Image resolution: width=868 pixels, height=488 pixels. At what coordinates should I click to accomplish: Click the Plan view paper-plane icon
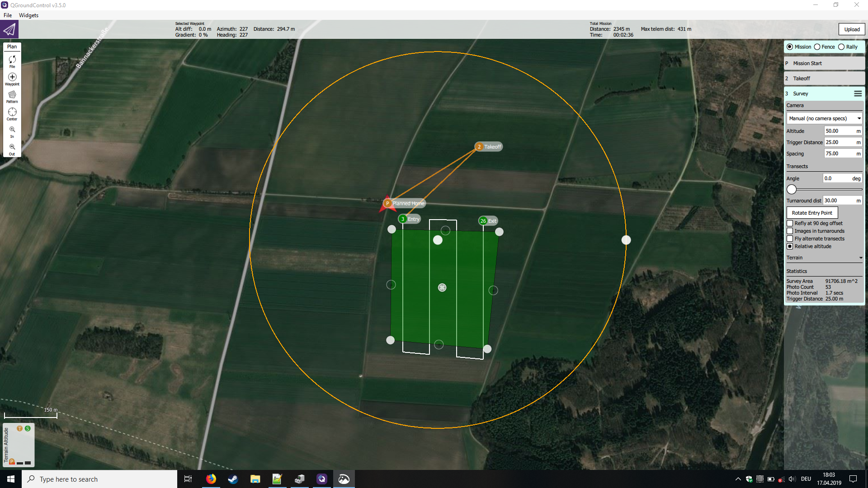(x=9, y=30)
